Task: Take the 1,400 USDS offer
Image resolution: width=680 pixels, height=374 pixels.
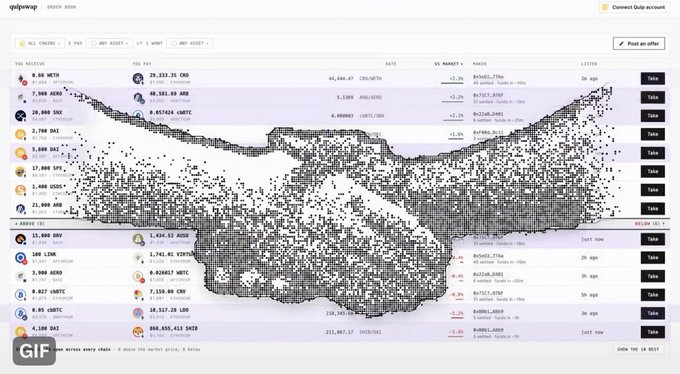Action: click(x=653, y=190)
